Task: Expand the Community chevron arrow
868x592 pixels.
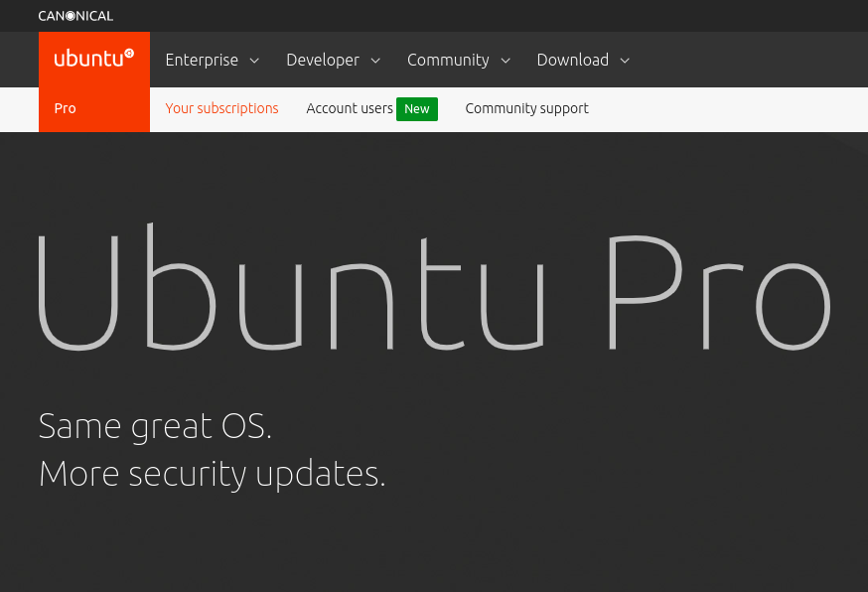Action: point(506,61)
